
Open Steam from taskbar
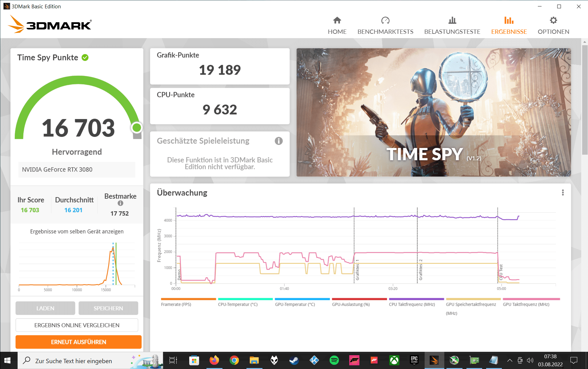[294, 360]
